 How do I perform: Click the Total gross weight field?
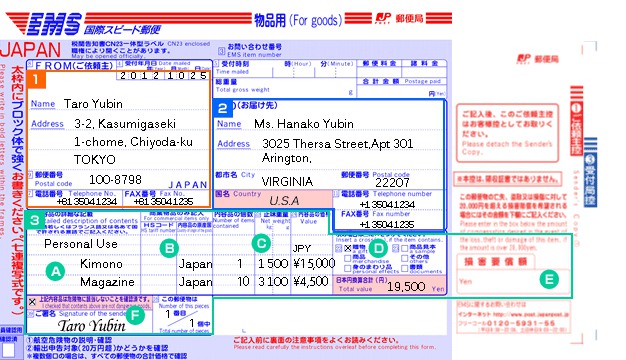pos(284,88)
